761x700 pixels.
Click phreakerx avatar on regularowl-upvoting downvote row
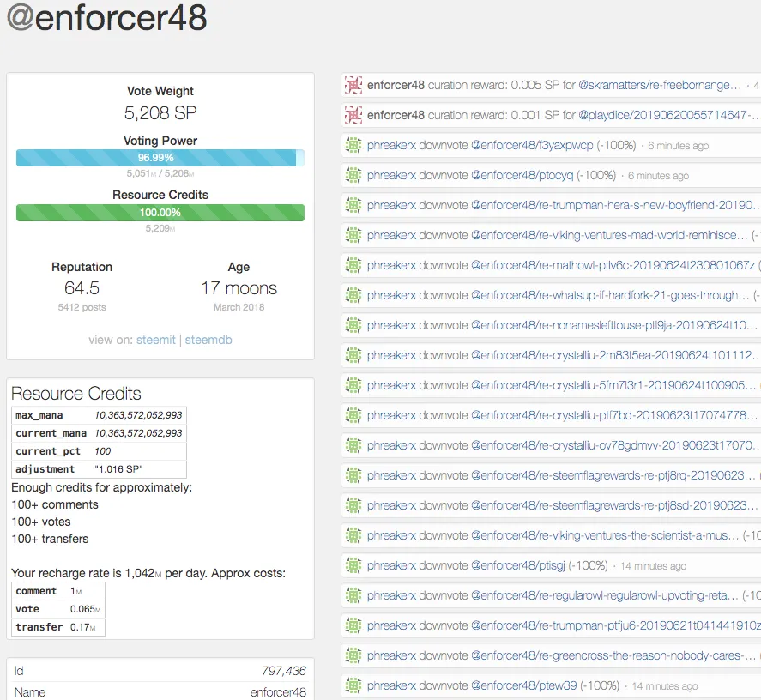[x=353, y=595]
